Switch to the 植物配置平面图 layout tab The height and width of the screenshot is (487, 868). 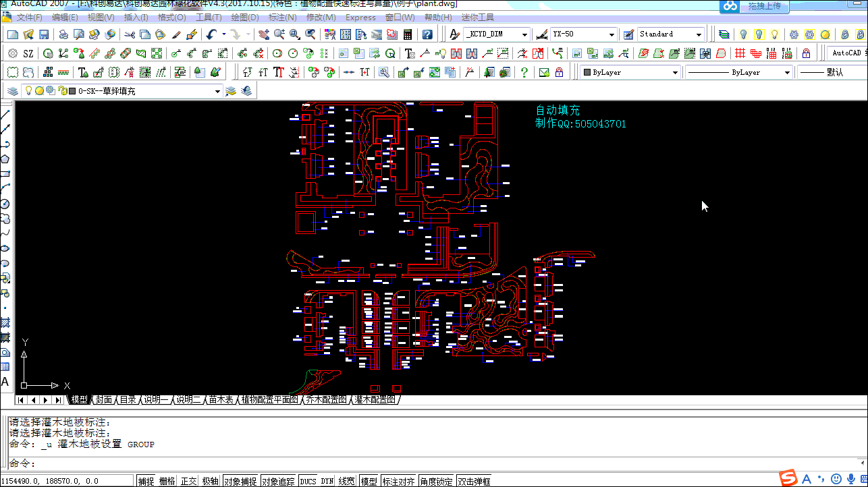pyautogui.click(x=269, y=400)
